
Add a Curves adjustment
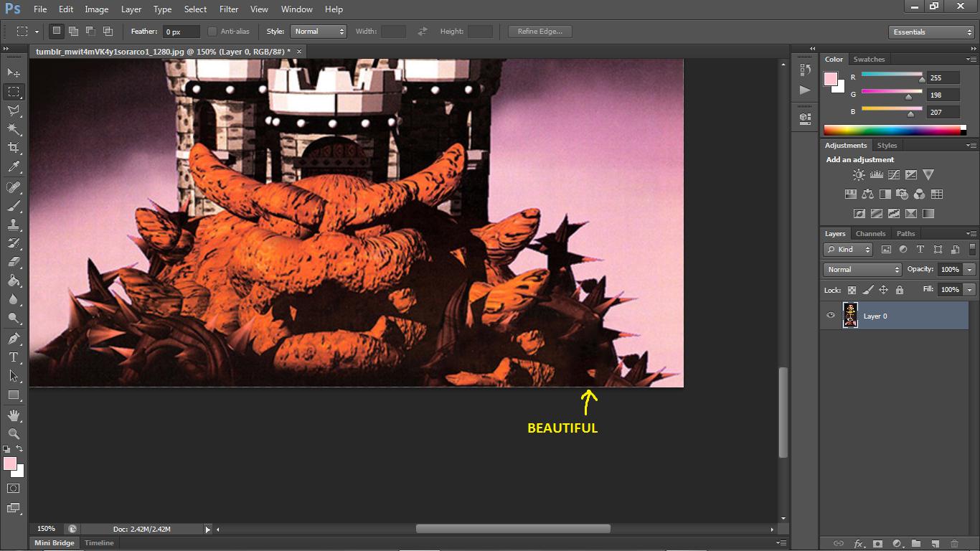(x=893, y=174)
